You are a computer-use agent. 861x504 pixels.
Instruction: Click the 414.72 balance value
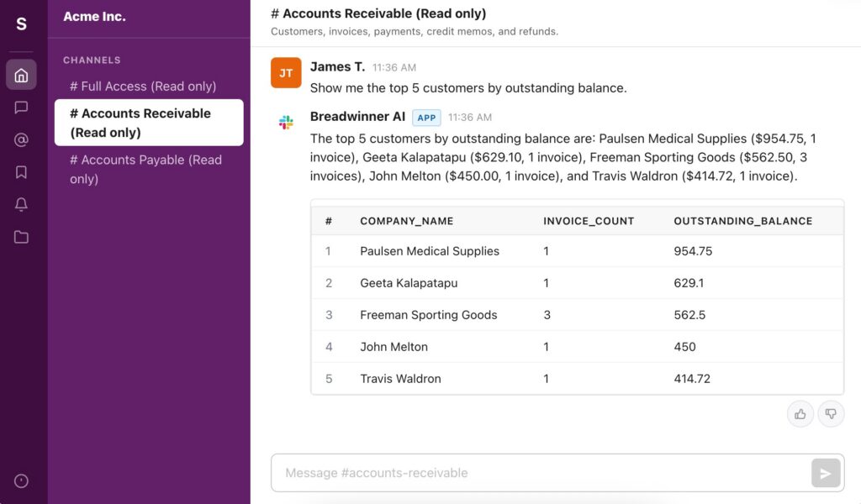[692, 378]
